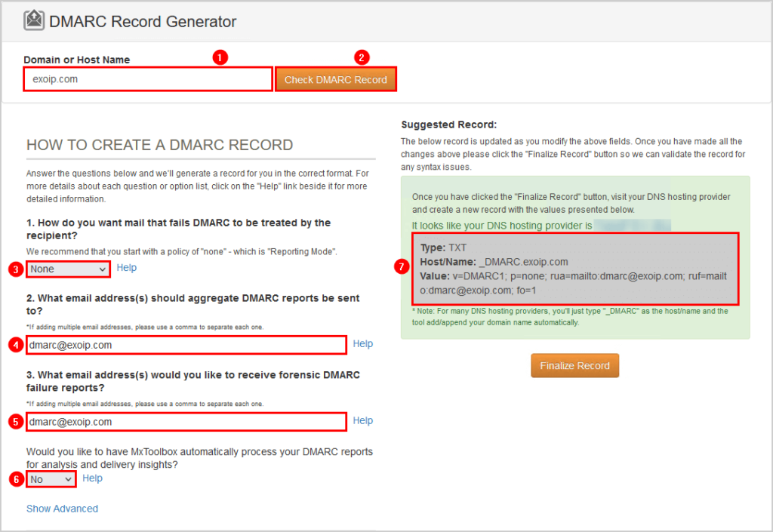Click the aggregate DMARC reports email field
773x532 pixels.
tap(186, 345)
